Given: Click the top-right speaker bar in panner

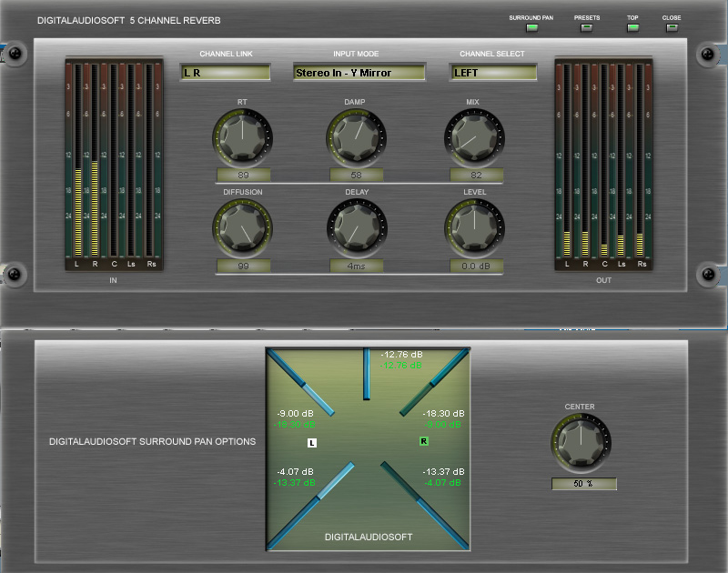Looking at the screenshot, I should [x=435, y=382].
